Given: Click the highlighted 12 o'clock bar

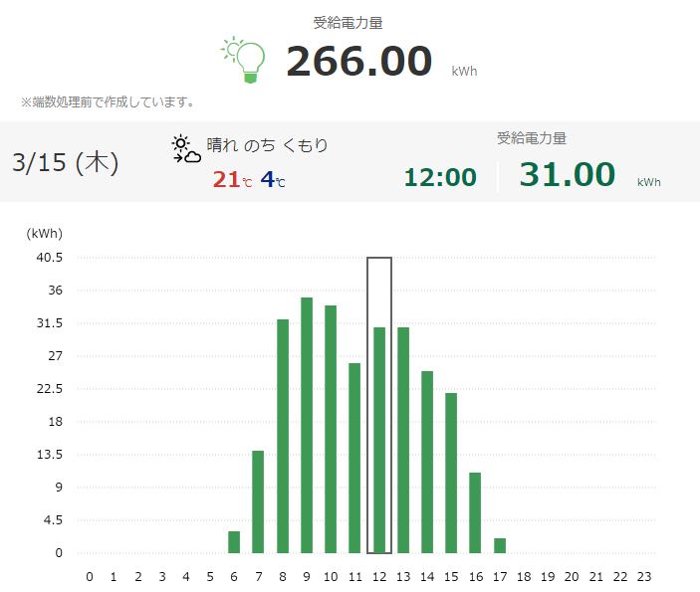Looking at the screenshot, I should (379, 441).
